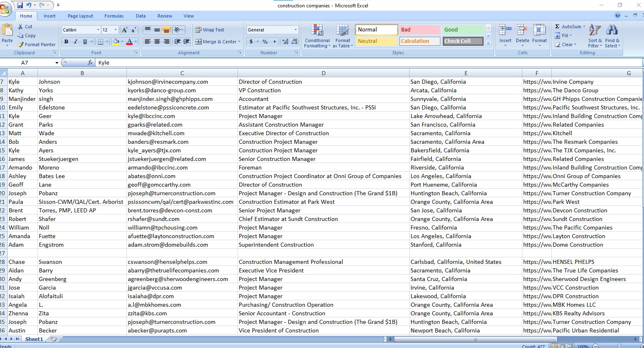644x348 pixels.
Task: Click the Paste clipboard icon
Action: [7, 31]
